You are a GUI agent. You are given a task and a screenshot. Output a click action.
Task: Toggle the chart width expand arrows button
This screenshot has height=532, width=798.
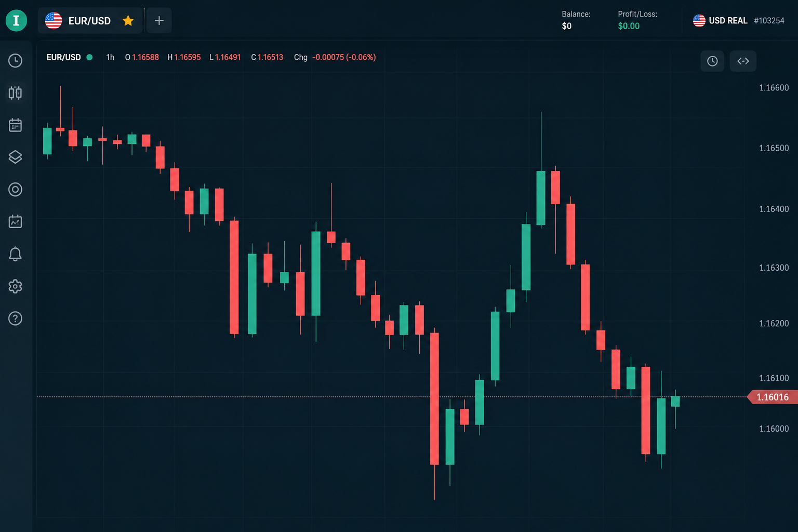pyautogui.click(x=743, y=61)
